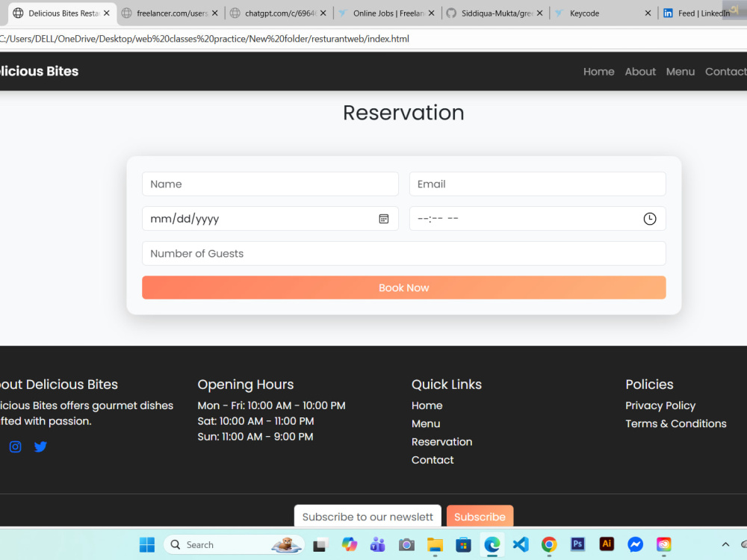Viewport: 747px width, 560px height.
Task: Click the Book Now button
Action: tap(403, 287)
